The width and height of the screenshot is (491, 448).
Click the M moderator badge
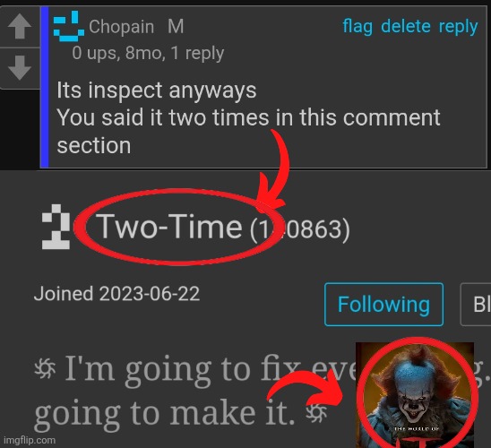[x=176, y=27]
